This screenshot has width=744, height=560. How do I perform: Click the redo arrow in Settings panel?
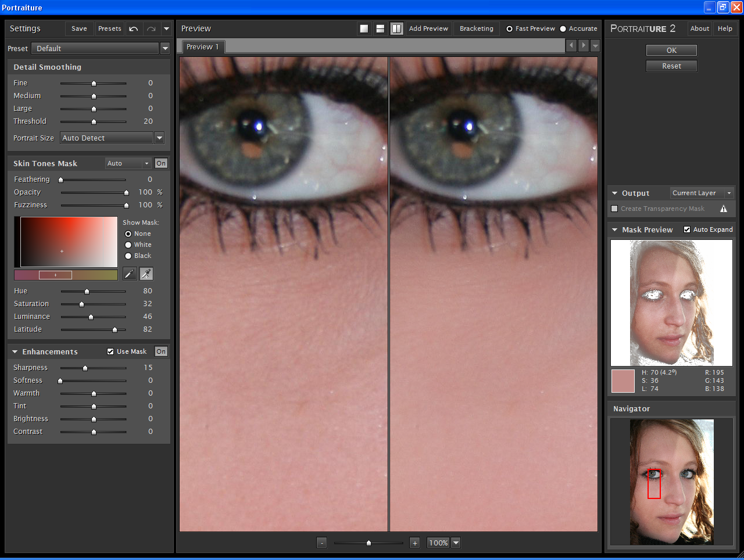click(151, 28)
